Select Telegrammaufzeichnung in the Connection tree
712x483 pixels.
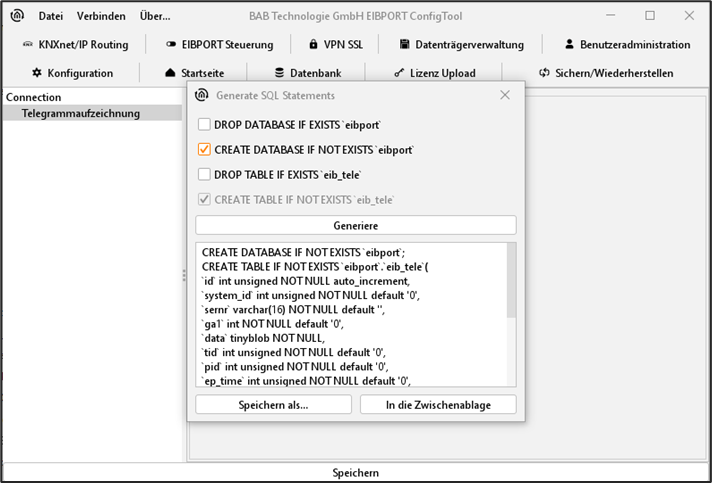coord(81,113)
